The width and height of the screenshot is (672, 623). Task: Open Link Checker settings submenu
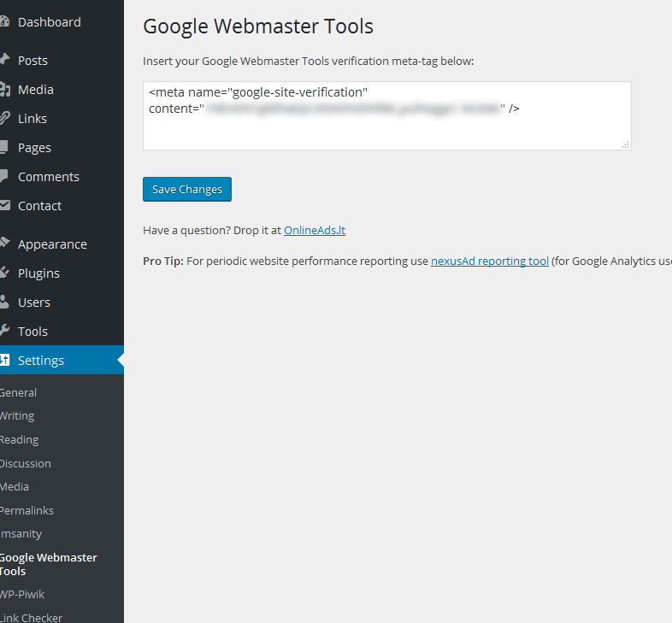click(x=31, y=618)
